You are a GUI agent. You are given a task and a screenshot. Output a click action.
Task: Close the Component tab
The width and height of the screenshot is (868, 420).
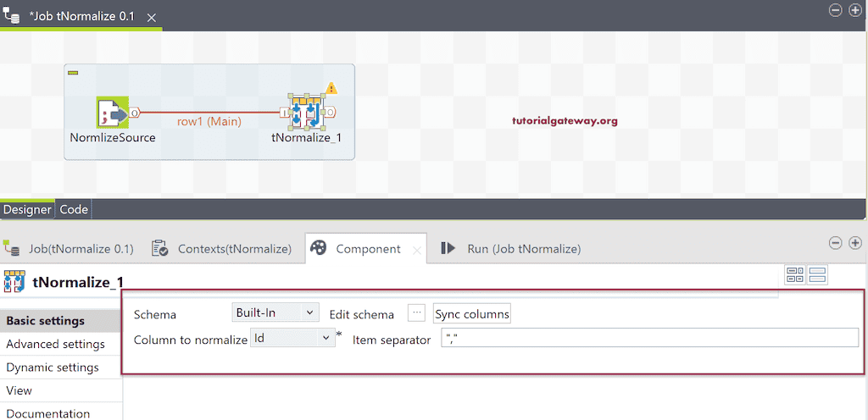417,251
